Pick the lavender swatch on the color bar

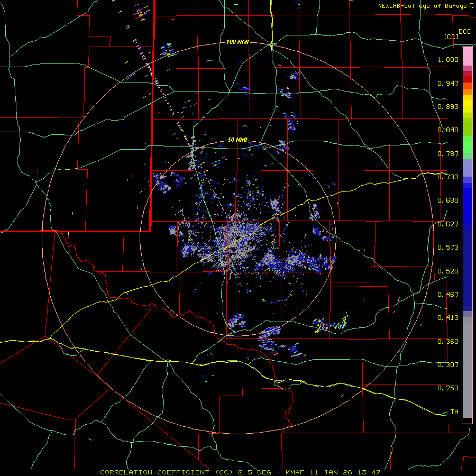point(467,168)
